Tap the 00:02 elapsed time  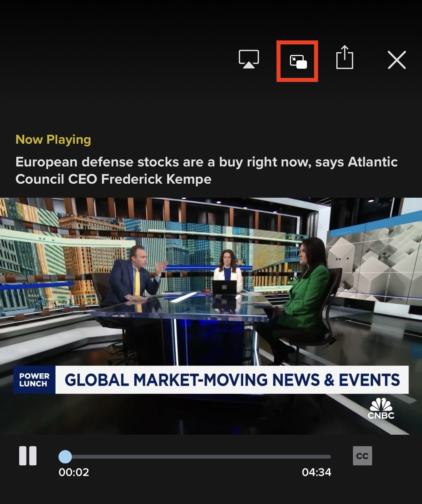tap(74, 472)
